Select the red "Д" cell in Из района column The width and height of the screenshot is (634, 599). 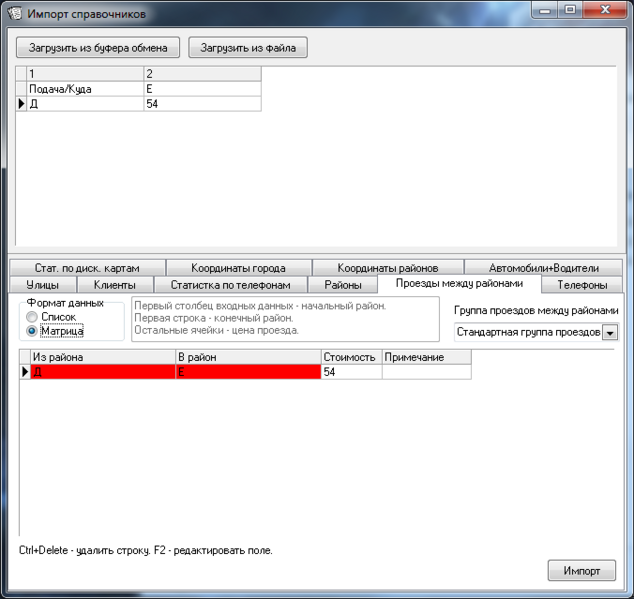coord(103,372)
